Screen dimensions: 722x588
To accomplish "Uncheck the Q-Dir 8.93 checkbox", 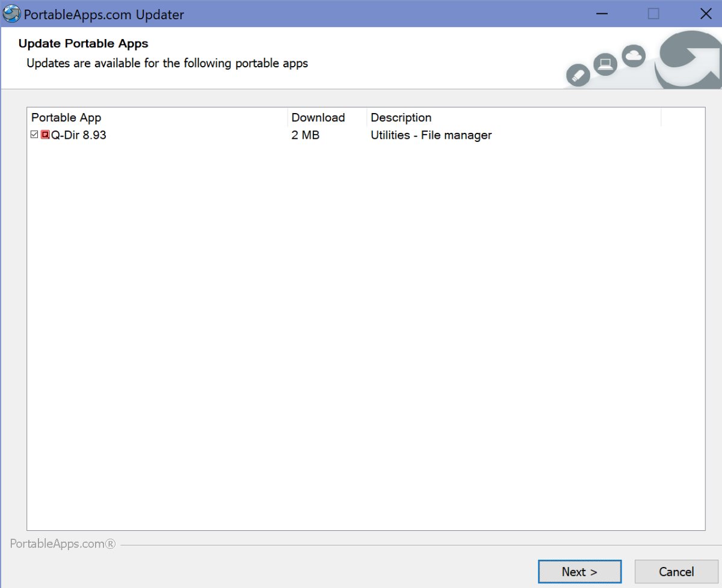I will click(34, 135).
